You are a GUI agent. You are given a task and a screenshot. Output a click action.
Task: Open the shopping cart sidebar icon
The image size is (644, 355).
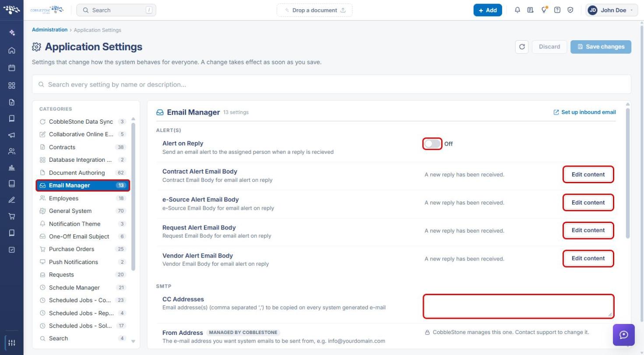click(x=12, y=216)
